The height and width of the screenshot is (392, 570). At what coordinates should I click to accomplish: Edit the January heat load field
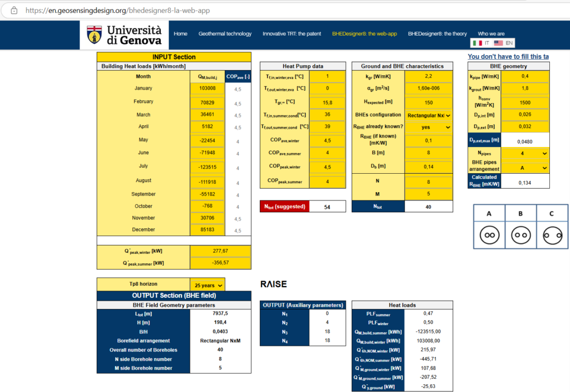point(207,89)
